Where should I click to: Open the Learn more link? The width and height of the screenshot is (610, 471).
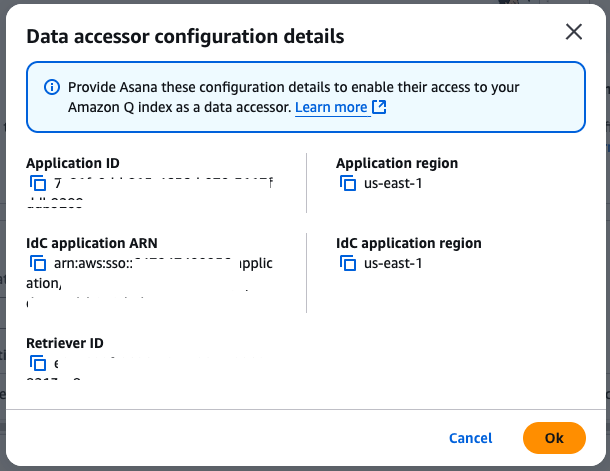point(331,107)
